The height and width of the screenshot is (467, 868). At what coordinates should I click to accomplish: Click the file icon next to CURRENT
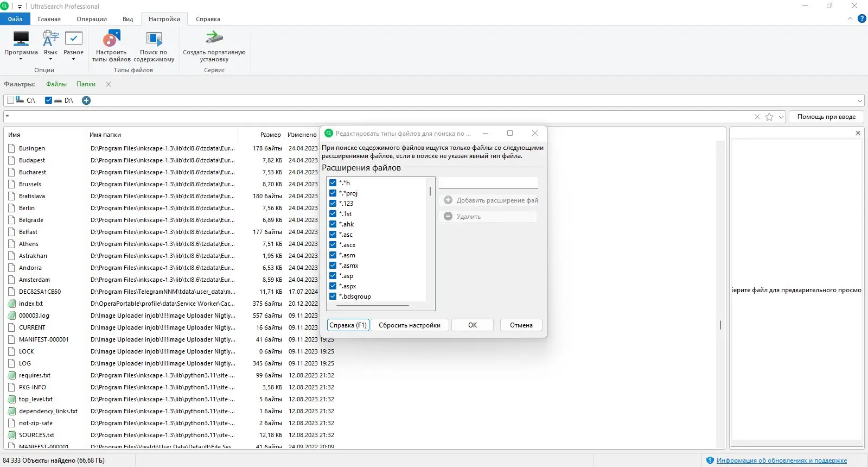11,327
